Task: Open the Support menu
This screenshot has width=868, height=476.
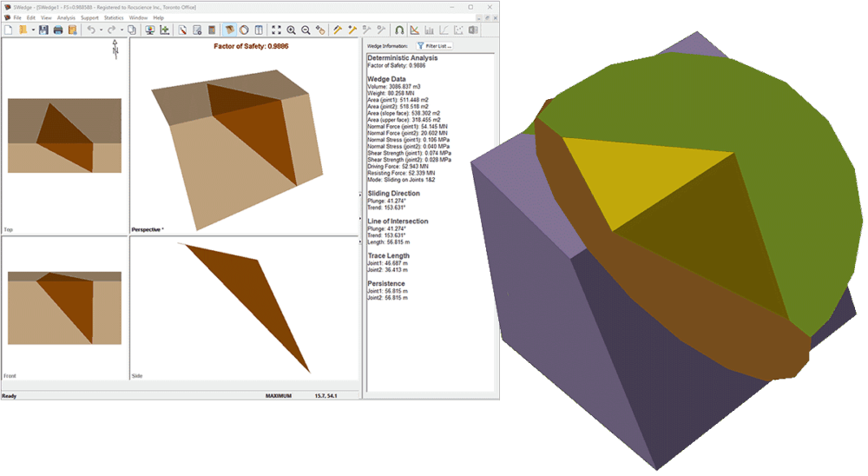Action: (x=89, y=17)
